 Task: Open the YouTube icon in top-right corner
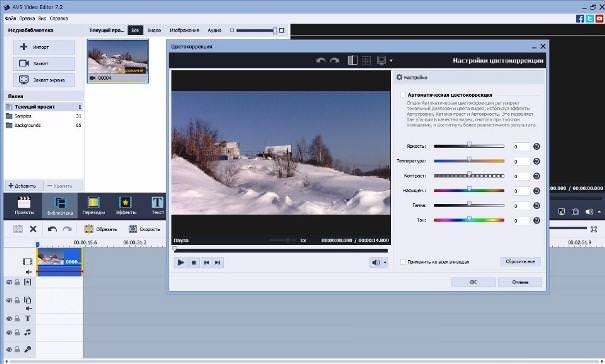point(599,19)
